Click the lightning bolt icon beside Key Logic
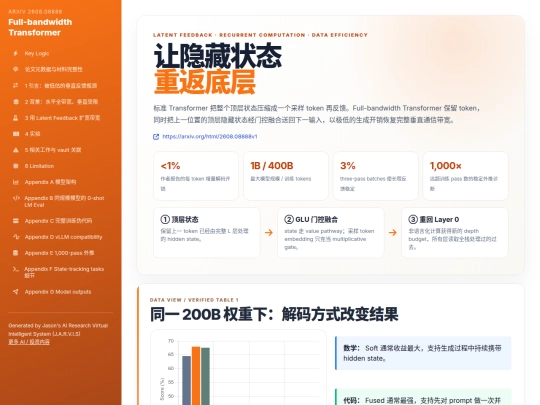This screenshot has width=540, height=405. click(x=15, y=53)
